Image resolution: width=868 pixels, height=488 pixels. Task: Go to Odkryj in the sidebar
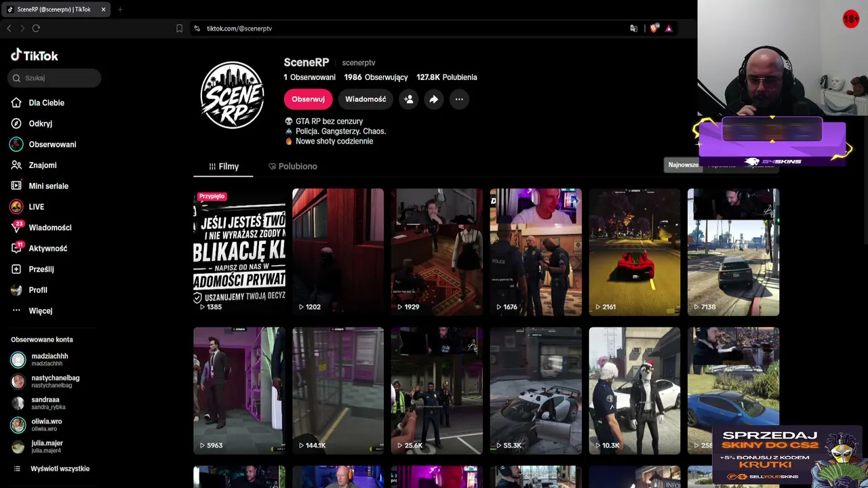pos(32,124)
